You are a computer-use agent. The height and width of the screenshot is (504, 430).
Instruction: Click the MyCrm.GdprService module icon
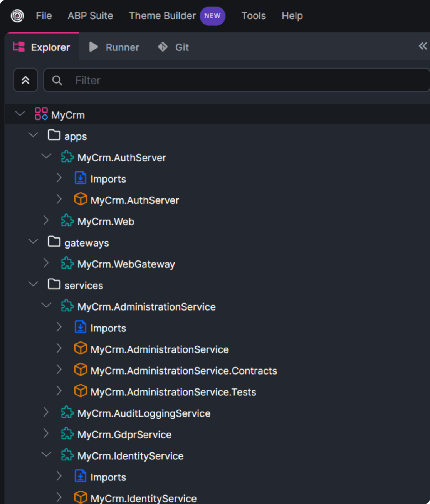point(67,433)
